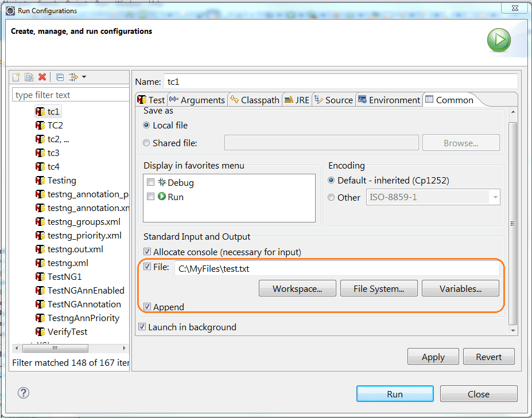Click the filter text field
Viewport: 532px width, 418px height.
(69, 94)
